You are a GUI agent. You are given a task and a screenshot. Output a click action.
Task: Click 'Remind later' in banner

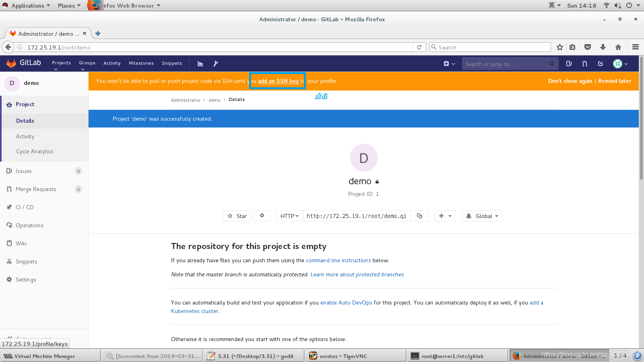[615, 81]
